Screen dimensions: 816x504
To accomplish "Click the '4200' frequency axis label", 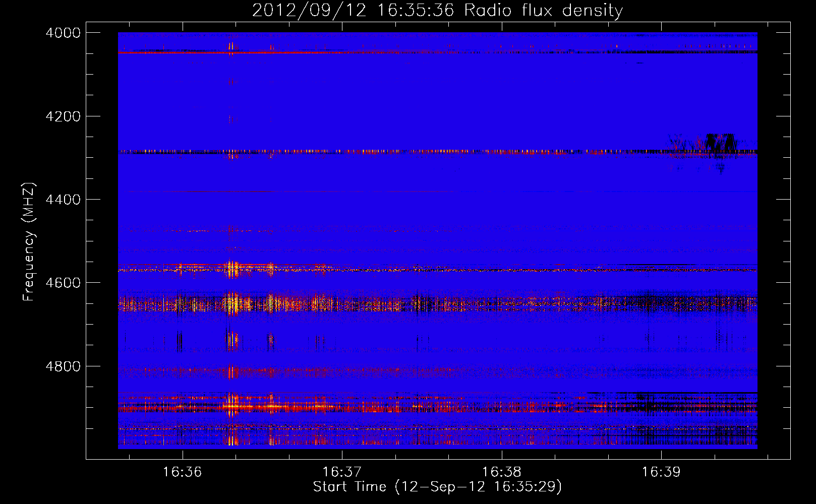I will click(63, 116).
